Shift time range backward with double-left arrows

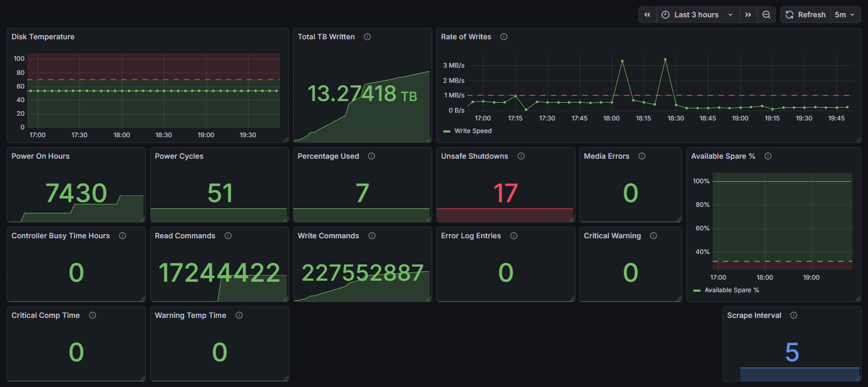[x=647, y=15]
